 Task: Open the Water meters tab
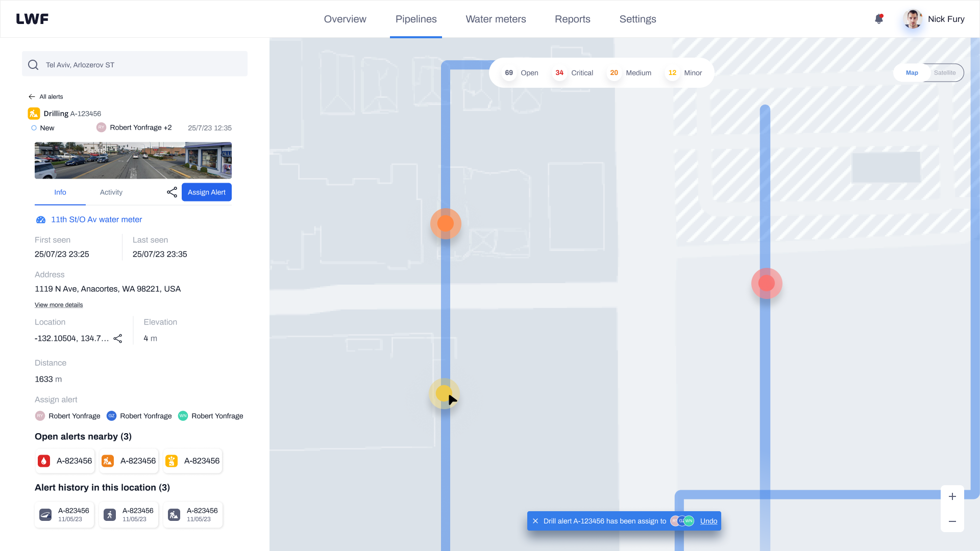[x=496, y=19]
